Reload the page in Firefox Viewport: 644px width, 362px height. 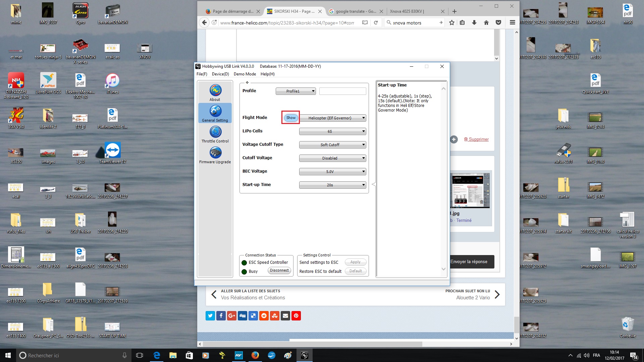coord(376,23)
